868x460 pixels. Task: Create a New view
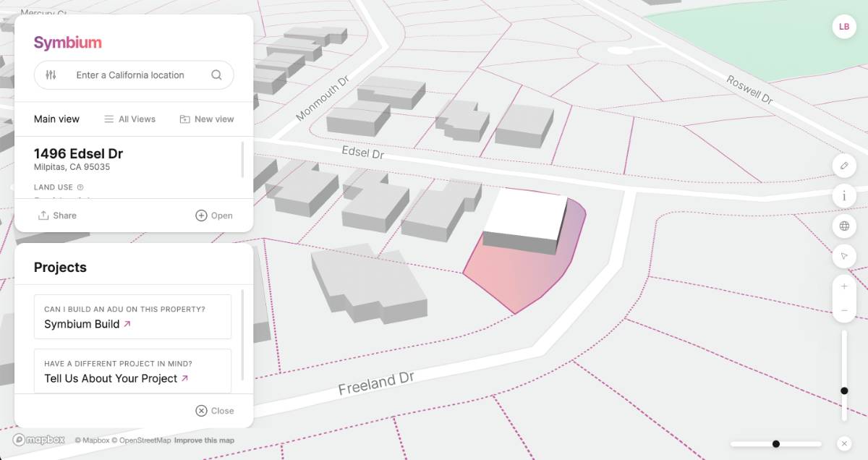206,119
